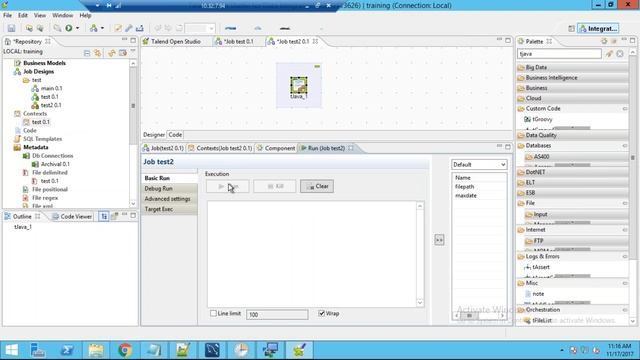Uncheck the Wrap checkbox
Image resolution: width=640 pixels, height=360 pixels.
(322, 313)
